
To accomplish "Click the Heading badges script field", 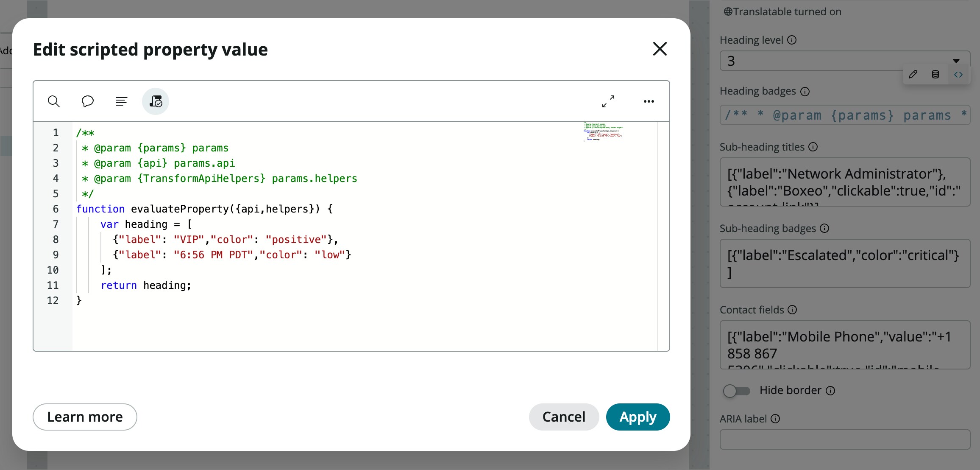I will (845, 115).
